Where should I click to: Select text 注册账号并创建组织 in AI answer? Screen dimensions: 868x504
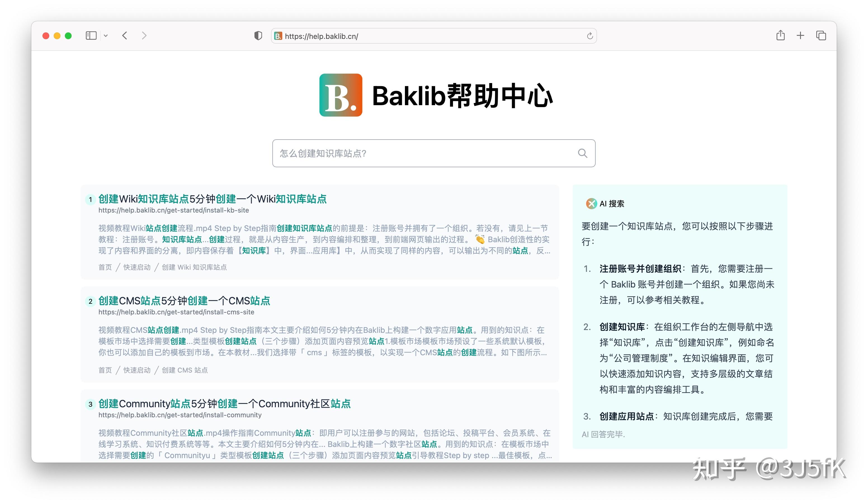(x=640, y=269)
